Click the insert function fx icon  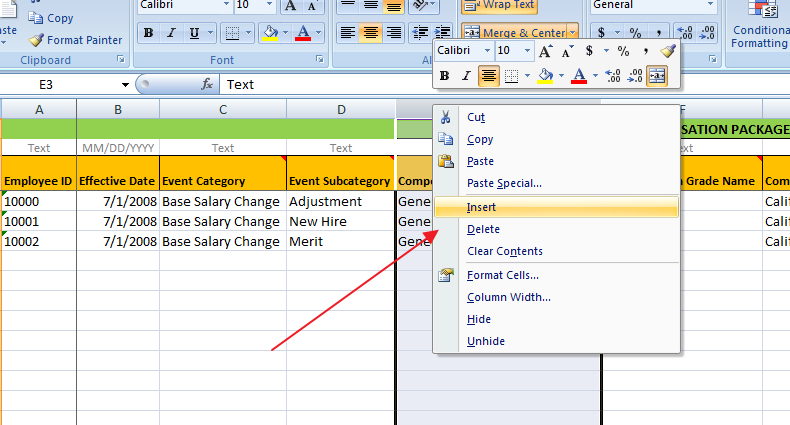(x=208, y=85)
